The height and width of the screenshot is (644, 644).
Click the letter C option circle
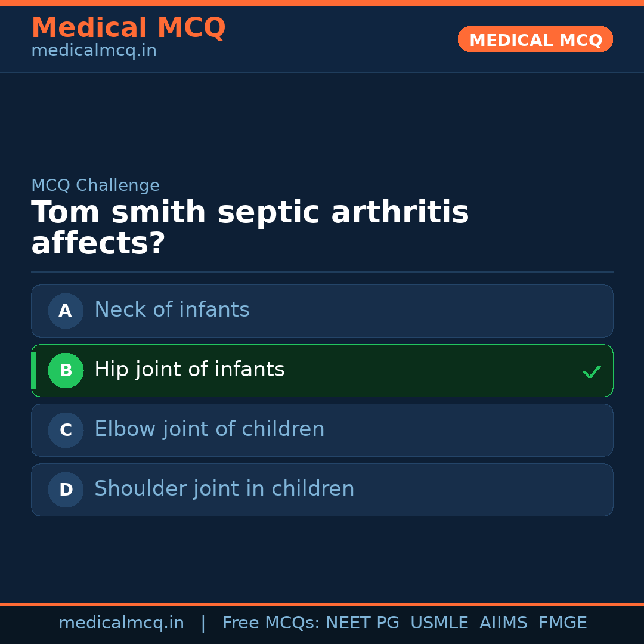coord(66,430)
